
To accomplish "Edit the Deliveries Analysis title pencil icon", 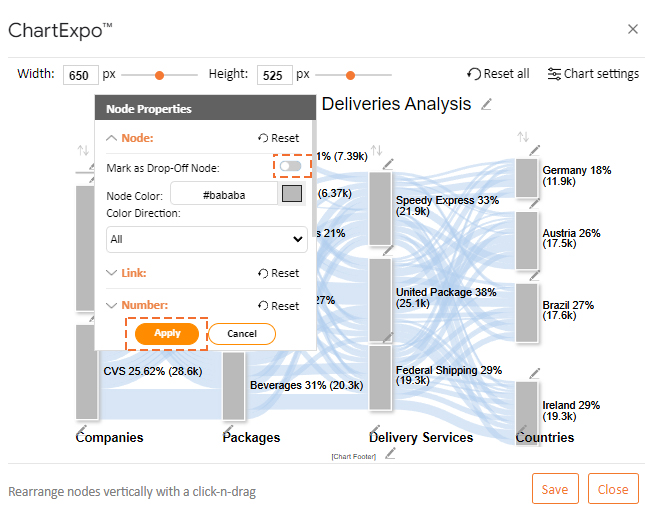I will (486, 105).
